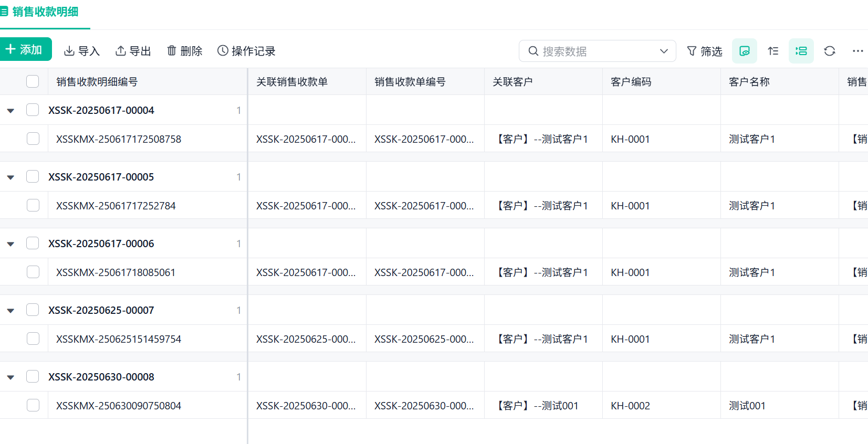Check row XSSKMX-250625151459754 checkbox

coord(33,339)
